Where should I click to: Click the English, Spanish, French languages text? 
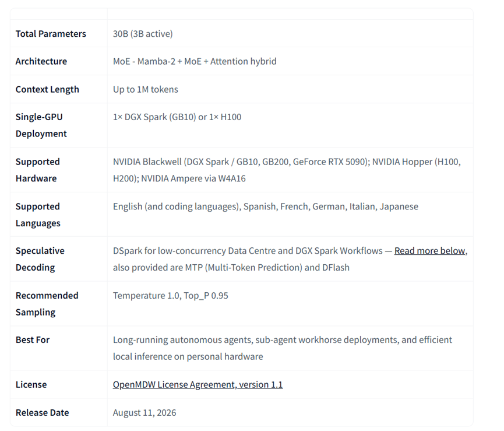tap(266, 206)
